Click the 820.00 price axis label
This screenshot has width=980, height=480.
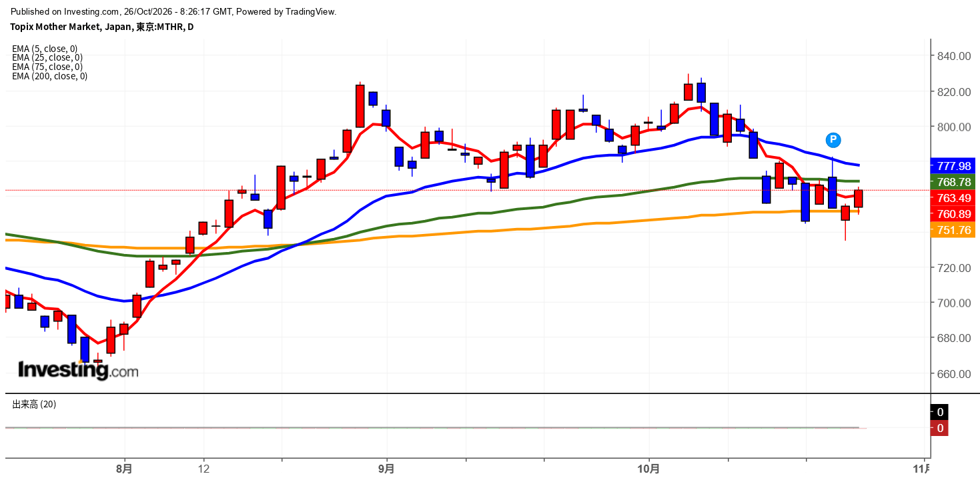(953, 91)
